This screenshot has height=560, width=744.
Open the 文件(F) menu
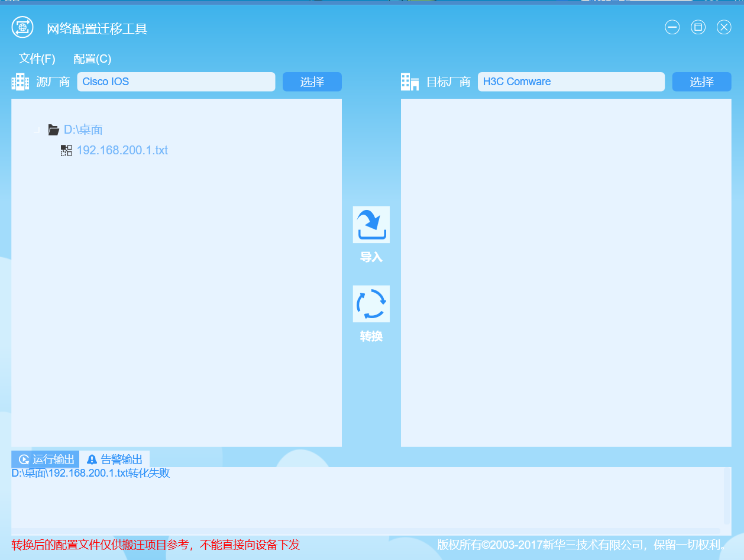tap(37, 59)
